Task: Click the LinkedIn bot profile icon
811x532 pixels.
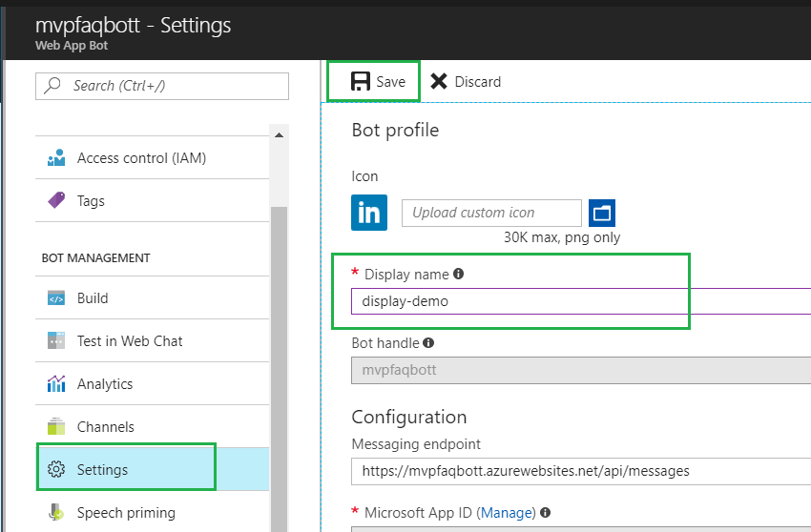Action: click(369, 213)
